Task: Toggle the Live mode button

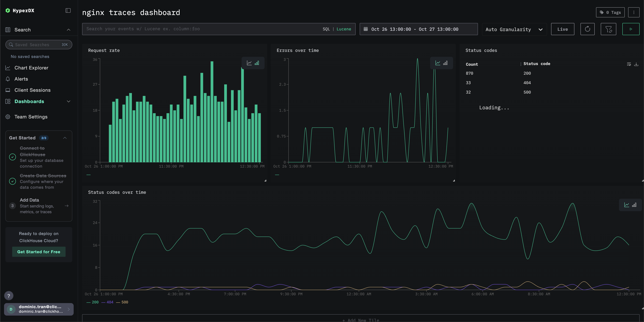Action: click(563, 29)
